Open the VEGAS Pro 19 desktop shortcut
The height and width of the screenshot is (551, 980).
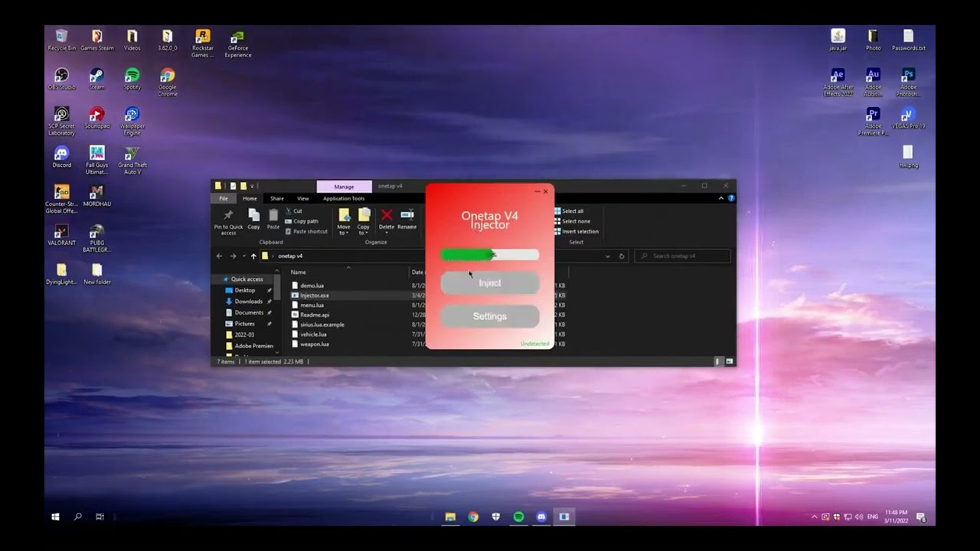(x=908, y=118)
